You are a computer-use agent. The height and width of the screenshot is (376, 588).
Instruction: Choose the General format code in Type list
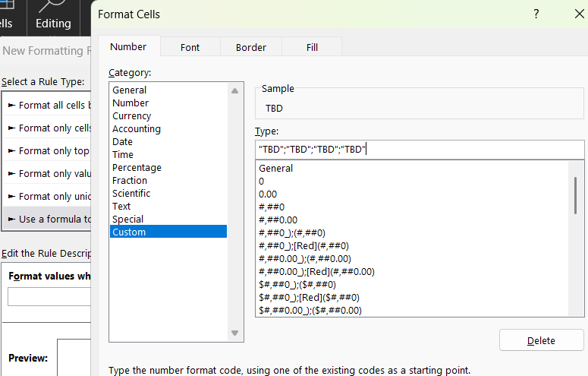[276, 168]
